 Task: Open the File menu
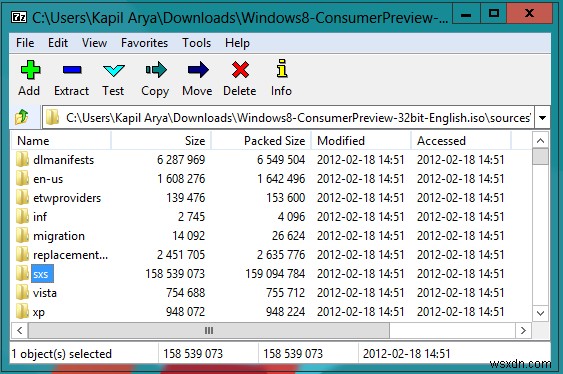[x=25, y=43]
